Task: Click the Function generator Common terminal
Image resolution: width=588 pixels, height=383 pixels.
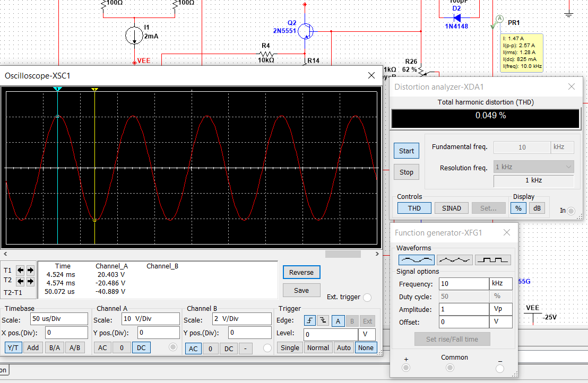Action: (x=450, y=368)
